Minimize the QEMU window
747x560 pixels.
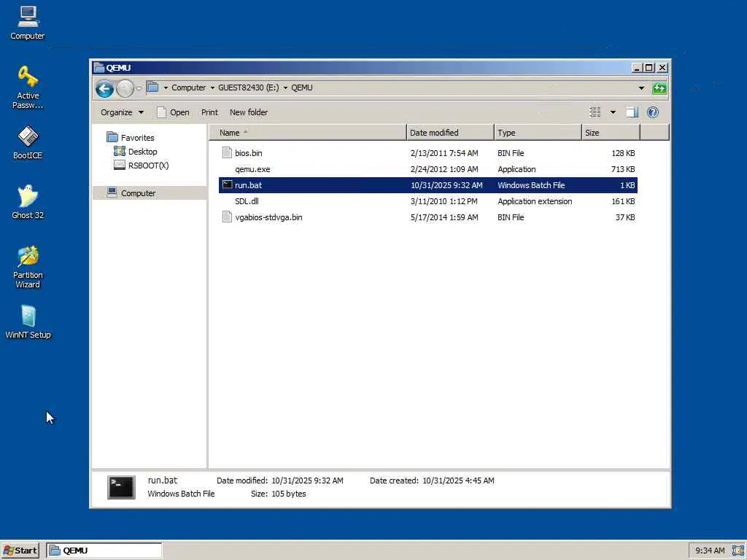(636, 68)
